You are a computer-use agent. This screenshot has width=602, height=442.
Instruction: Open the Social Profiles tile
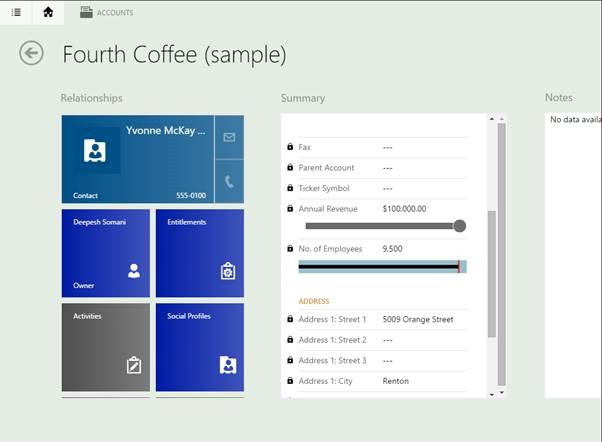tap(199, 346)
